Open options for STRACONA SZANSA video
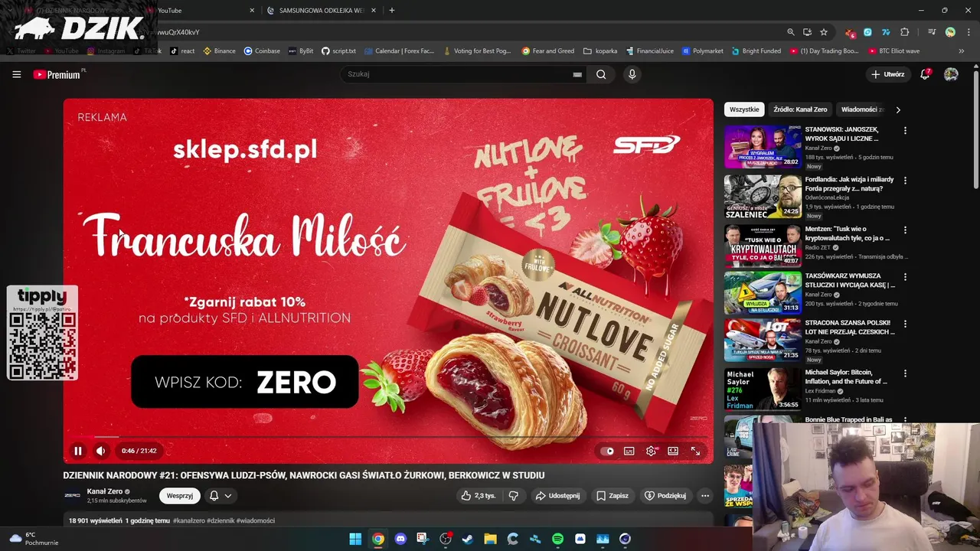Image resolution: width=980 pixels, height=551 pixels. [905, 324]
